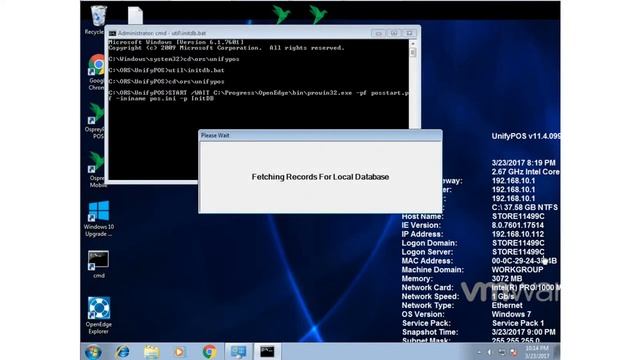Open the Osprey POS desktop shortcut
The height and width of the screenshot is (360, 640).
(96, 121)
